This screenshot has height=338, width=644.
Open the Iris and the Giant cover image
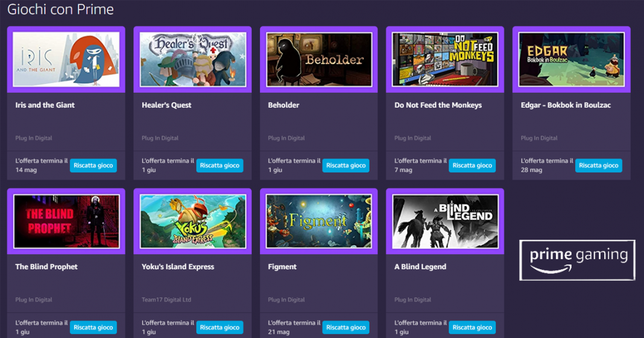[66, 60]
